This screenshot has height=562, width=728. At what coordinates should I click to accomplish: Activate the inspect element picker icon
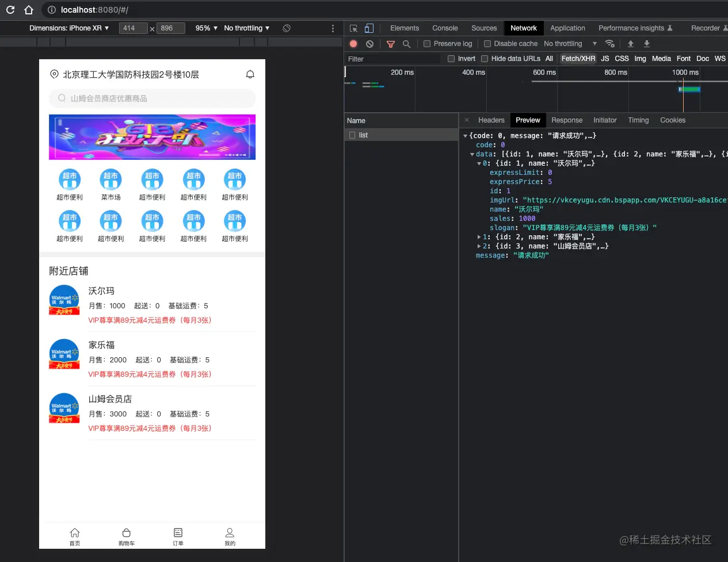(353, 28)
